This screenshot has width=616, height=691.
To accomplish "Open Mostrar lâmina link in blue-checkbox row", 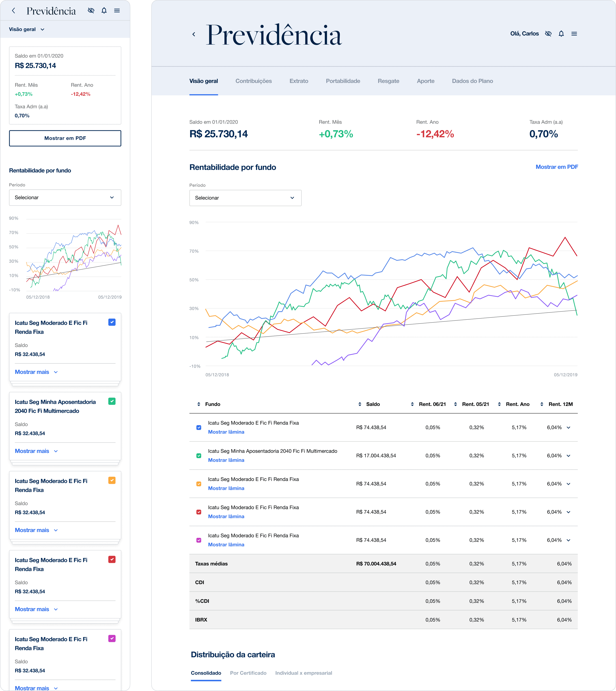I will (226, 432).
